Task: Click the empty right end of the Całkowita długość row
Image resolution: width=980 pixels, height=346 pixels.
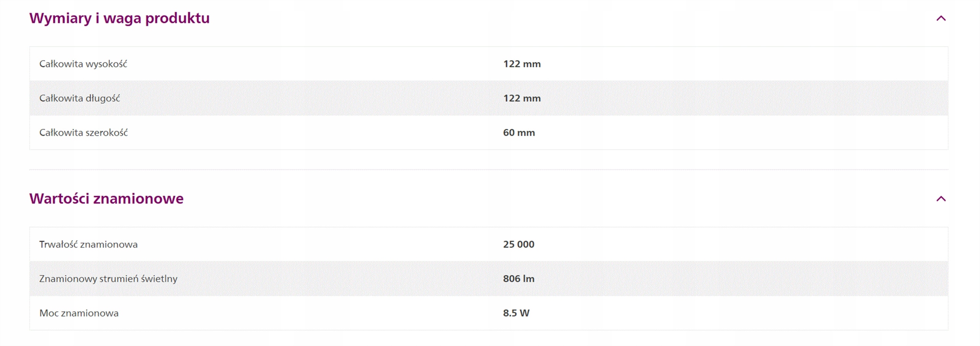Action: coord(880,98)
